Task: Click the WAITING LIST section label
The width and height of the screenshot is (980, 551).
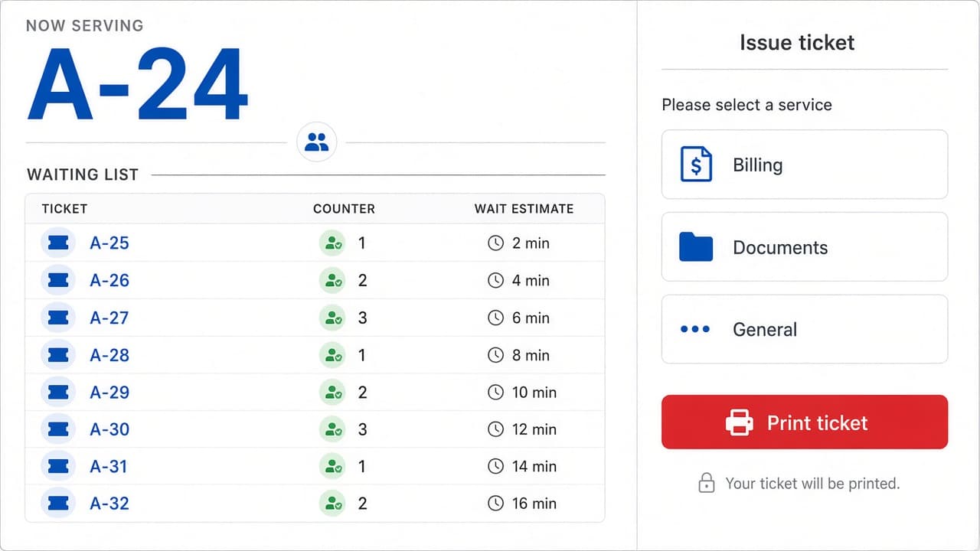Action: coord(83,174)
